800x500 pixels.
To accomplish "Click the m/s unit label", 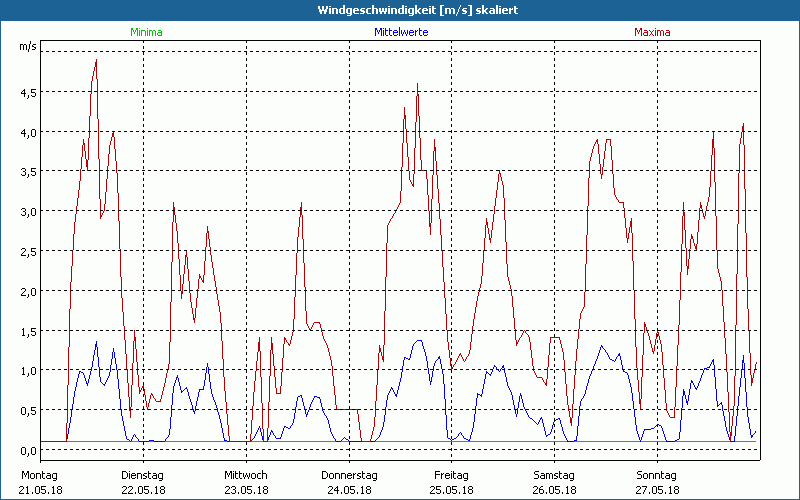I will pyautogui.click(x=27, y=46).
